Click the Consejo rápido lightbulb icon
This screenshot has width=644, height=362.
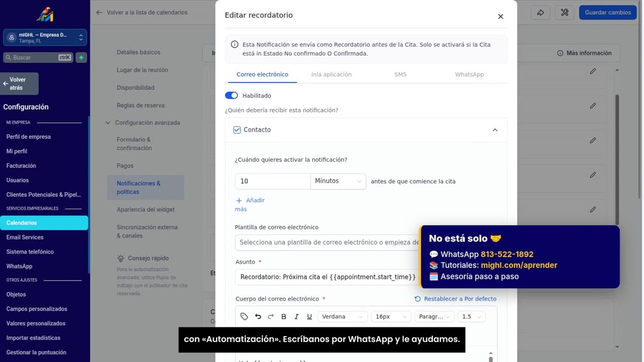coord(121,258)
